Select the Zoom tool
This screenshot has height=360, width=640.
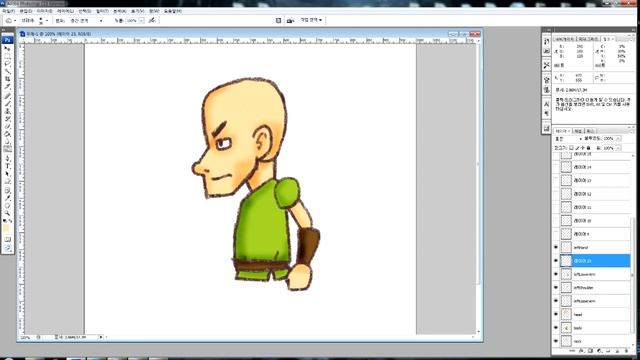7,213
